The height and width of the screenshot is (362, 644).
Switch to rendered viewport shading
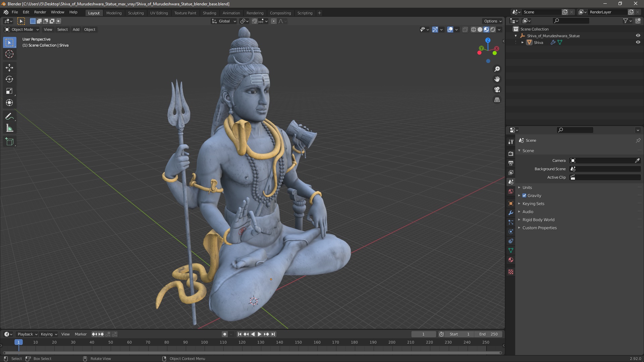493,29
